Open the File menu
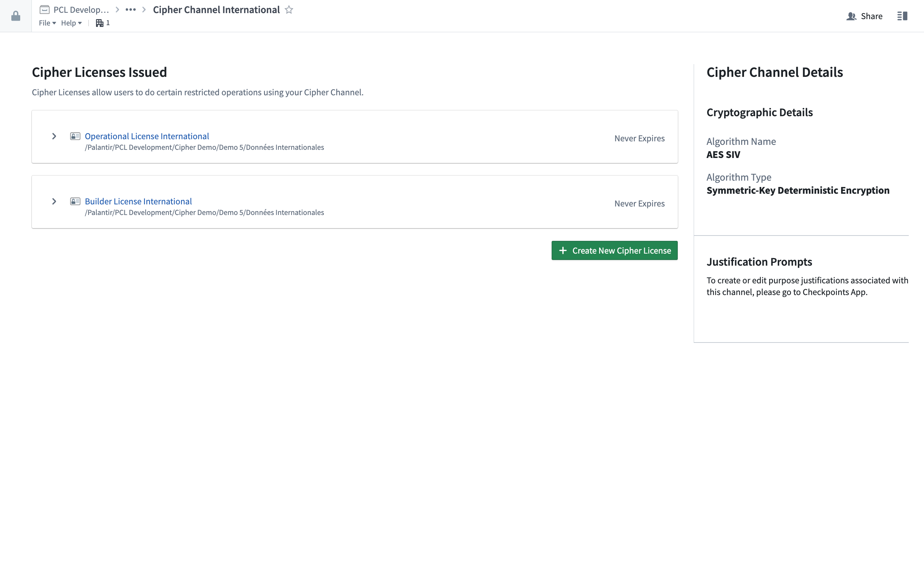The image size is (924, 566). pyautogui.click(x=47, y=23)
